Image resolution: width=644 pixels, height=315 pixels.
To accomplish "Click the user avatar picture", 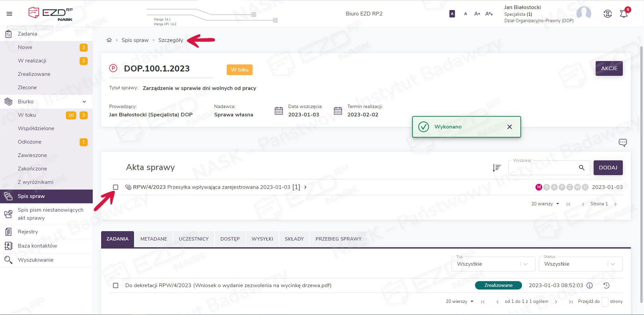I will click(584, 13).
